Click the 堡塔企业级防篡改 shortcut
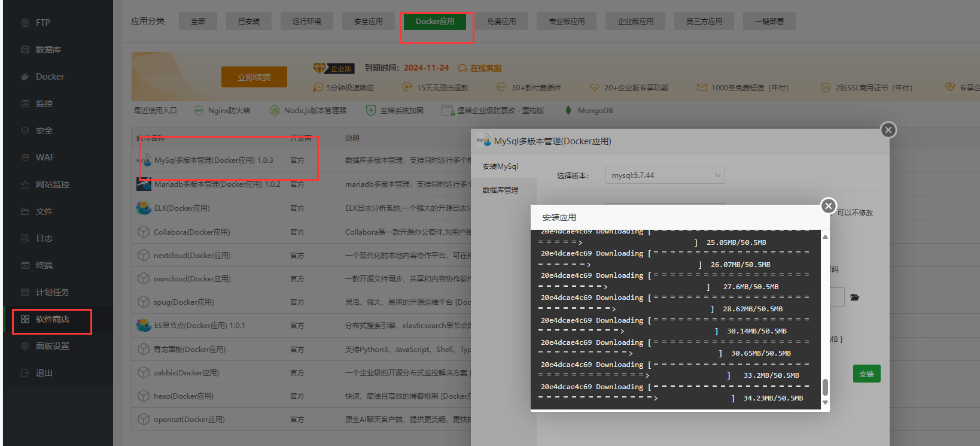This screenshot has width=980, height=446. [493, 111]
